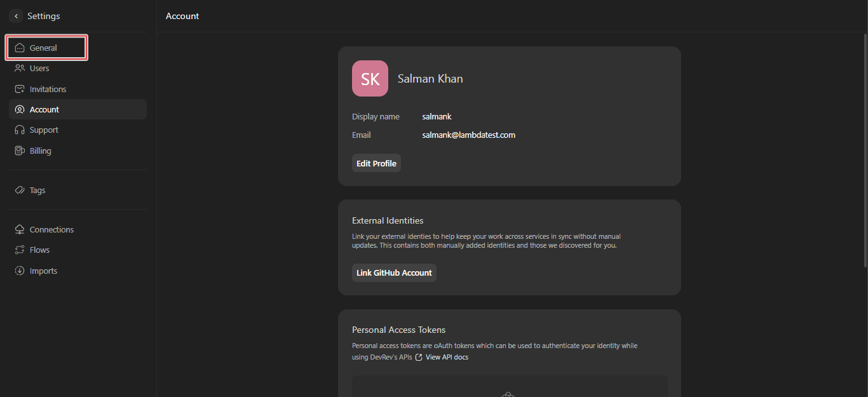Click the Users people icon
This screenshot has height=397, width=868.
point(20,69)
